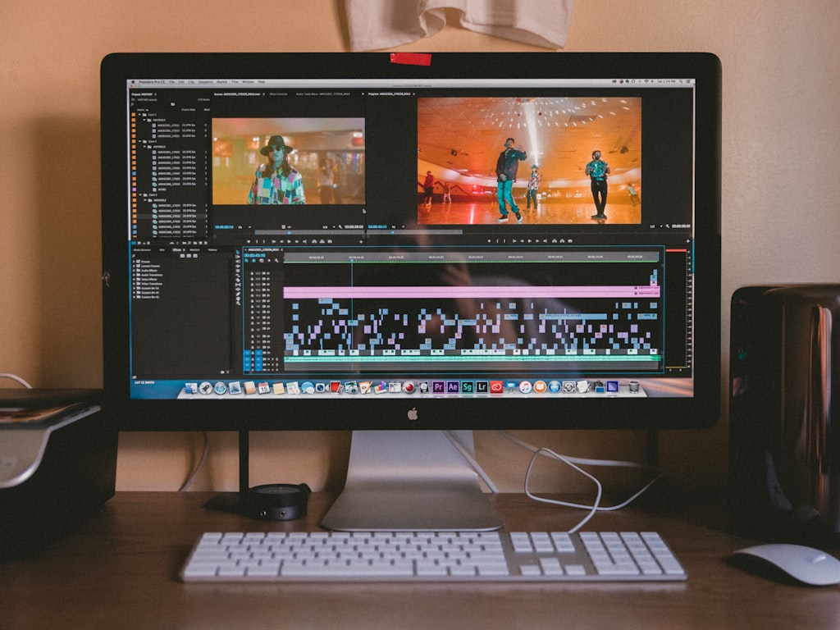
Task: Sort clips by the Name column
Action: pos(139,109)
